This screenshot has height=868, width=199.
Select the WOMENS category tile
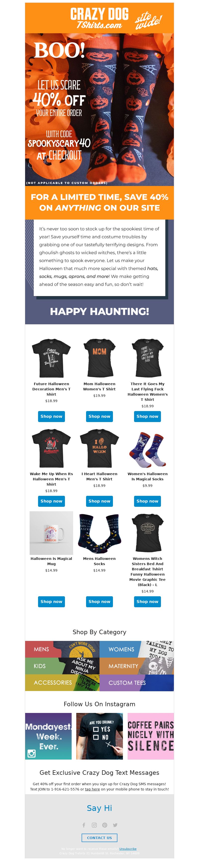[x=137, y=649]
